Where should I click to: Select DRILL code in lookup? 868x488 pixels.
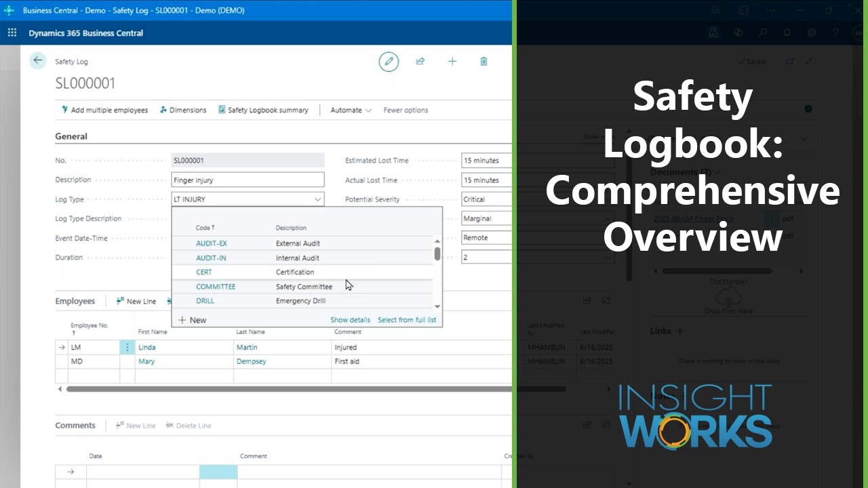click(205, 301)
